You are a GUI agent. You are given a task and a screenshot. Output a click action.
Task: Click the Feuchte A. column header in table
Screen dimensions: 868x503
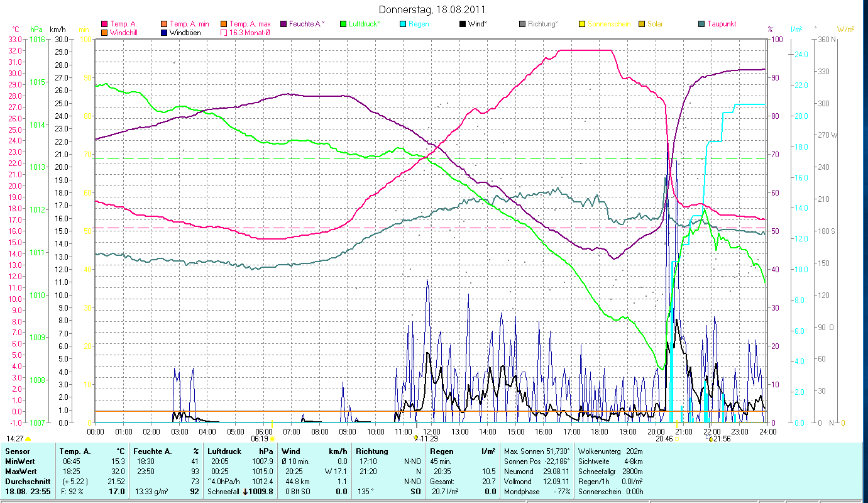coord(151,451)
